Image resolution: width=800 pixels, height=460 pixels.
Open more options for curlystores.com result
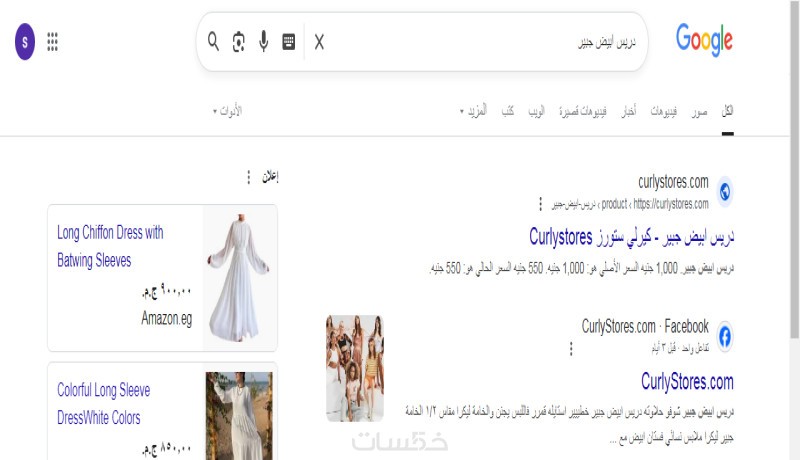click(x=540, y=204)
